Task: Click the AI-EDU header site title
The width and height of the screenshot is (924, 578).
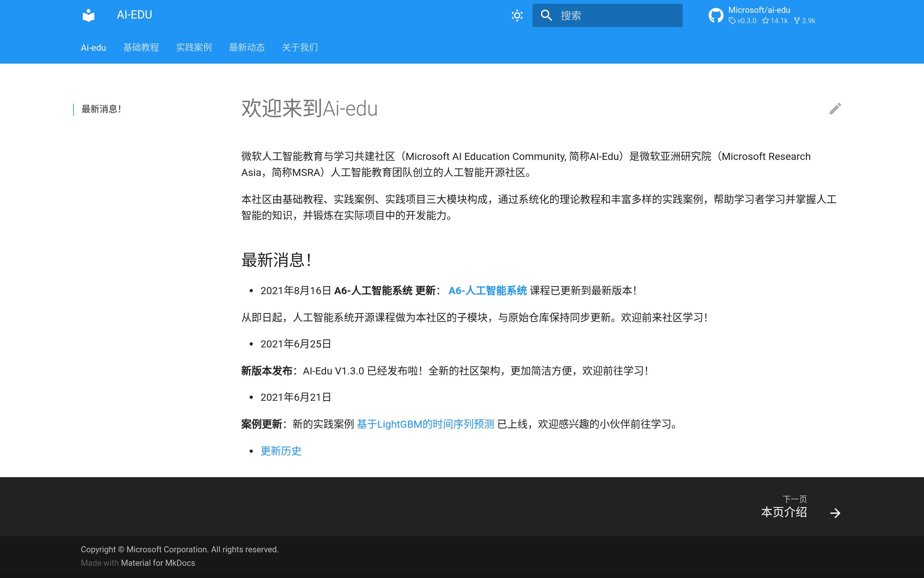Action: point(134,15)
